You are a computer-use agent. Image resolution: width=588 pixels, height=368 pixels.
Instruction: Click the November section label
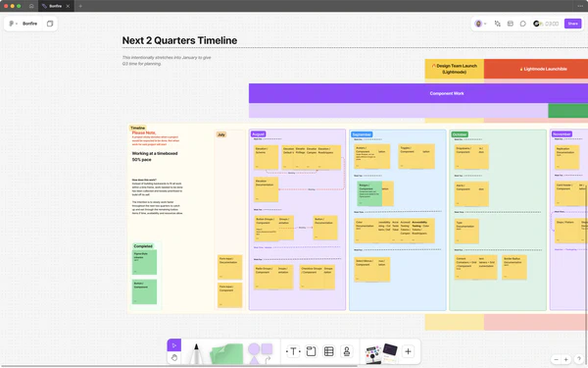point(562,134)
